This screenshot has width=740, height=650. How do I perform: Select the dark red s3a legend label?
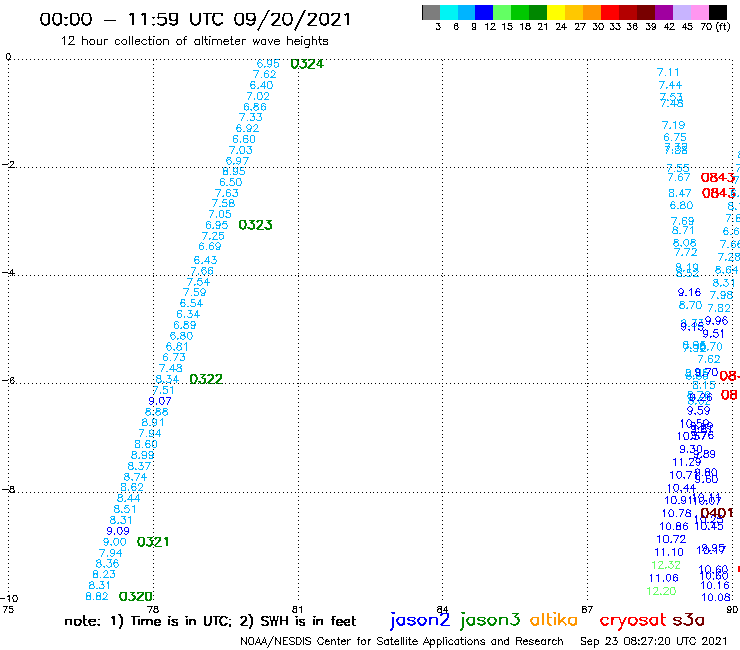click(x=688, y=621)
